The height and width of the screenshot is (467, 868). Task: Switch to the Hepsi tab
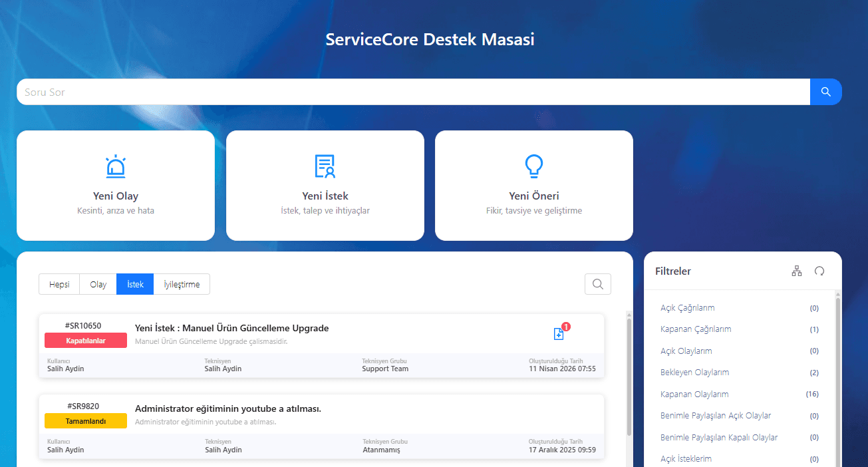(59, 284)
